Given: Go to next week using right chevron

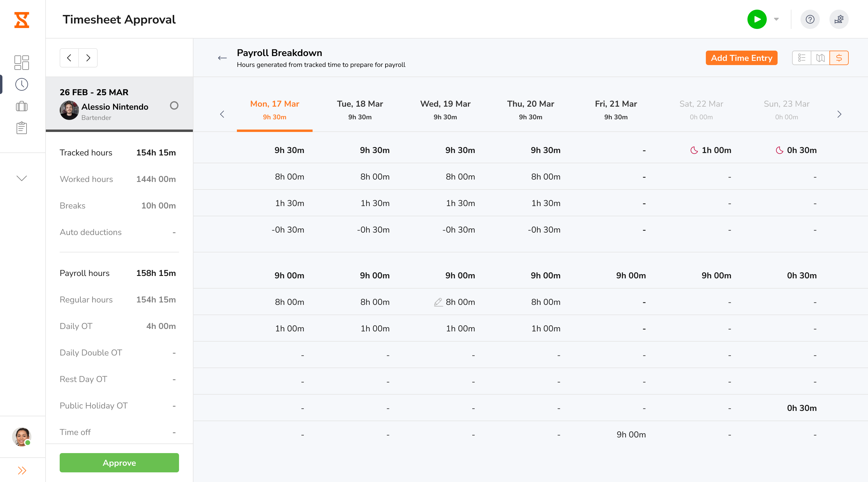Looking at the screenshot, I should pyautogui.click(x=839, y=114).
